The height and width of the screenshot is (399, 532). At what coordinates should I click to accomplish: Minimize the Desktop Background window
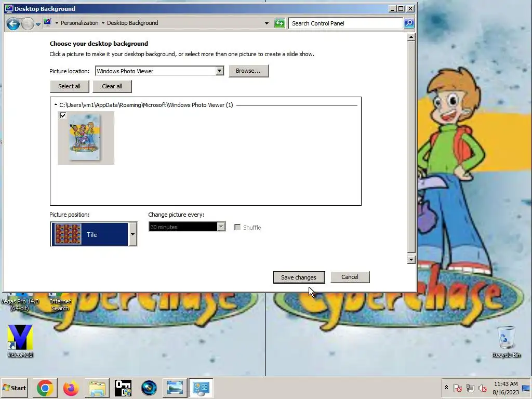[392, 8]
